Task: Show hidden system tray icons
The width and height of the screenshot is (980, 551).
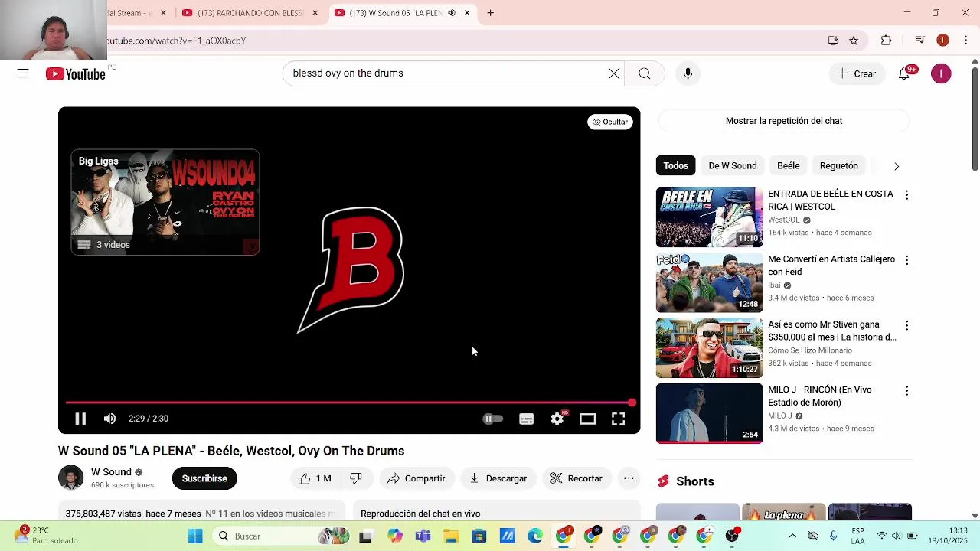Action: 792,536
